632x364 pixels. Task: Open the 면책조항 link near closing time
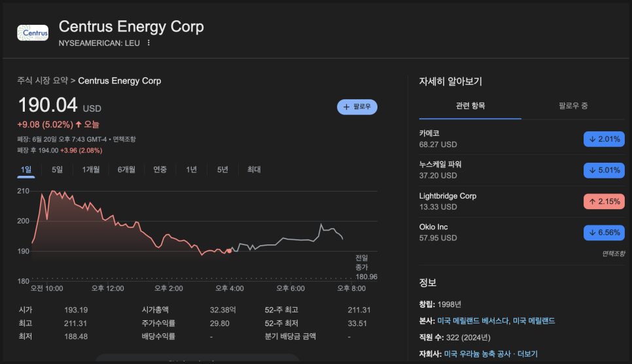point(124,139)
